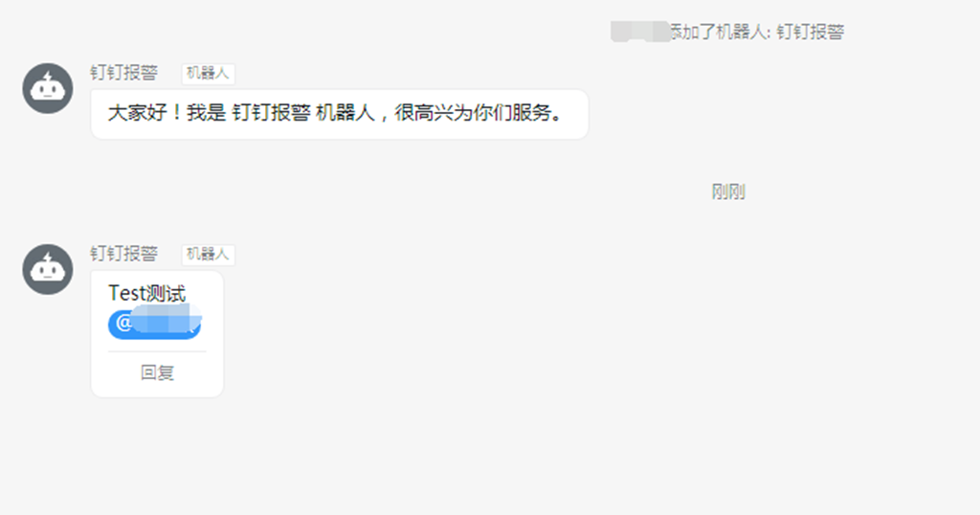
Task: Click the 回复 reply button
Action: click(x=157, y=373)
